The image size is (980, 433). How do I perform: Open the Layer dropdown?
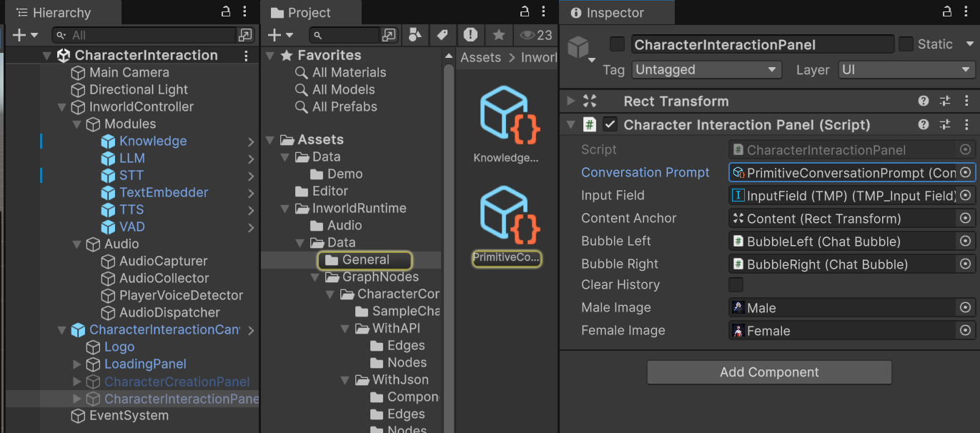pos(906,70)
